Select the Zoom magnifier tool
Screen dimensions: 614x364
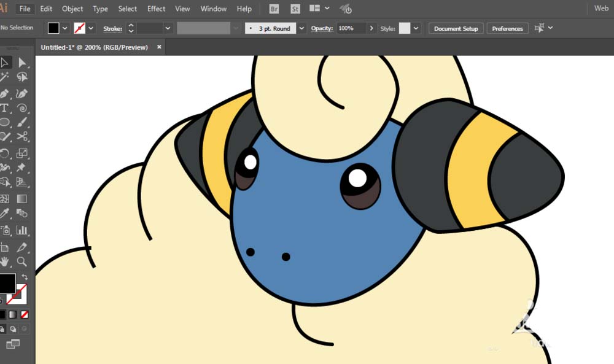coord(22,261)
